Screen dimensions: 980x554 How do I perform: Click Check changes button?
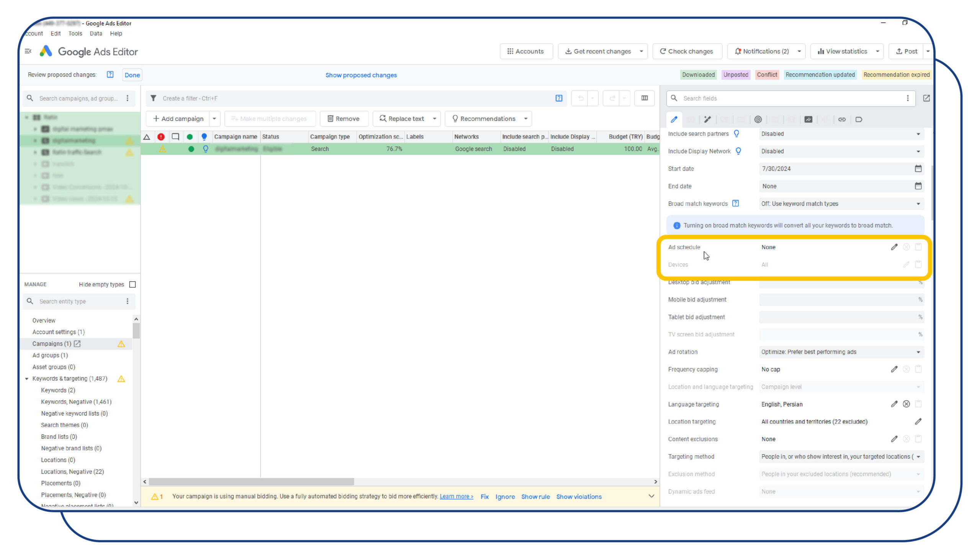click(687, 51)
